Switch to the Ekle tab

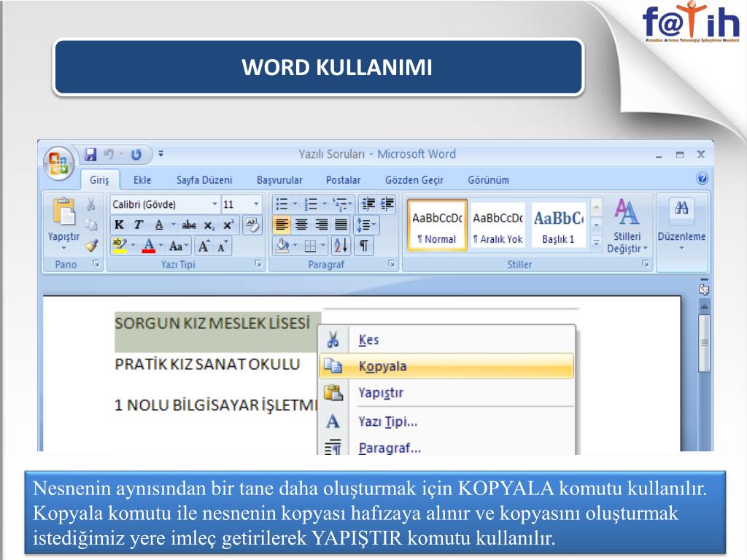tap(142, 180)
